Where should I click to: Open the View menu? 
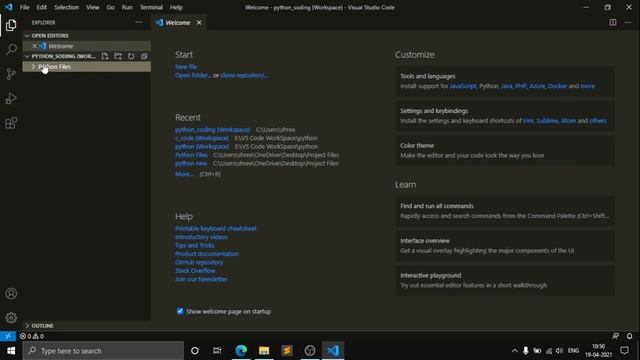click(x=93, y=7)
